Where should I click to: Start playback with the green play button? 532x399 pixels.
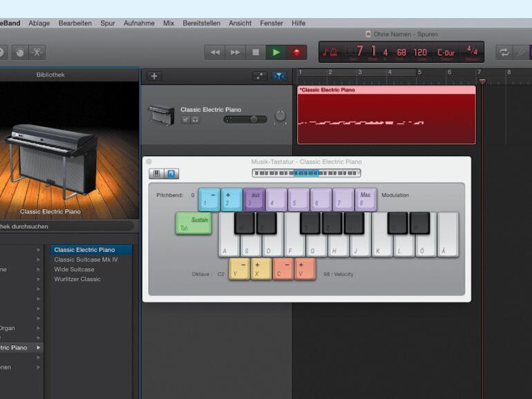276,52
